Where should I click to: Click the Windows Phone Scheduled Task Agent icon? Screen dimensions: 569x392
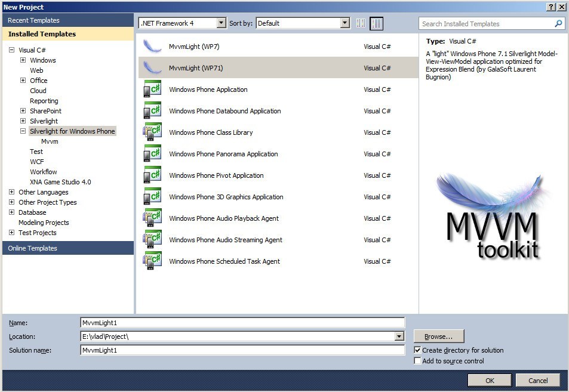tap(152, 261)
